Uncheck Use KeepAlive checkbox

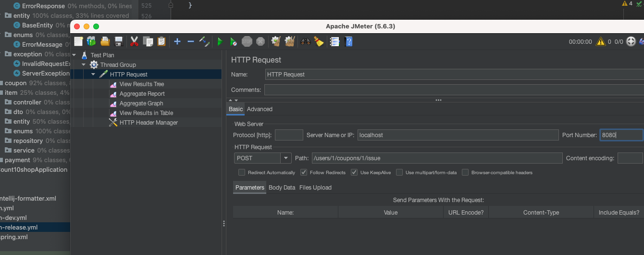coord(354,172)
